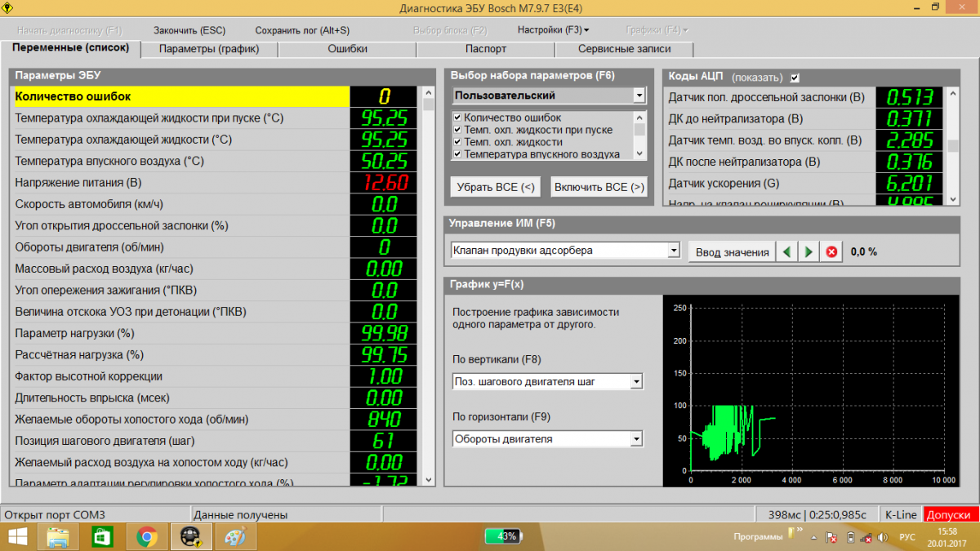
Task: Click the Параметры ЭБУ list vertical scrollbar
Action: pos(428,286)
